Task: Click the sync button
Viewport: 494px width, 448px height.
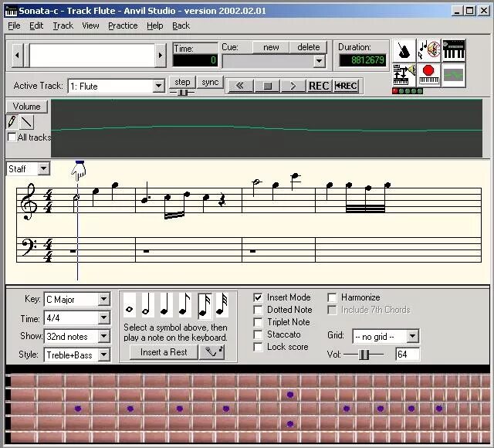Action: tap(210, 83)
